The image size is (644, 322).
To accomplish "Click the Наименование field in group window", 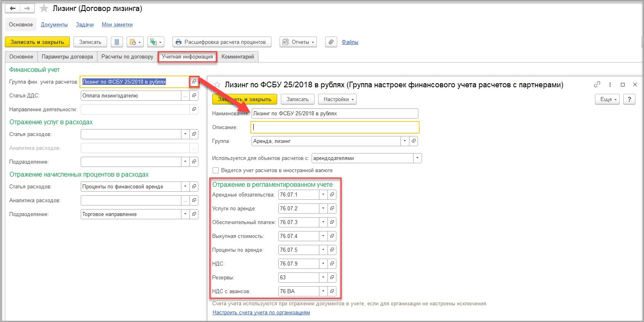I will click(335, 113).
